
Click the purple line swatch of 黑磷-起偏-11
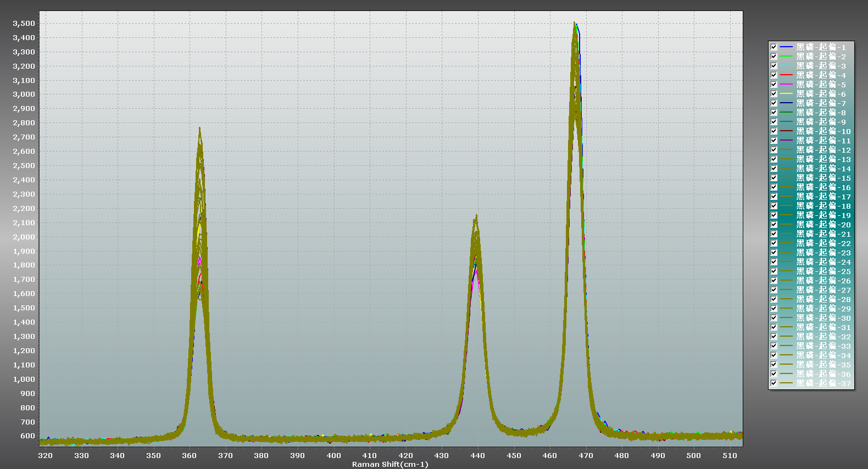(x=786, y=141)
